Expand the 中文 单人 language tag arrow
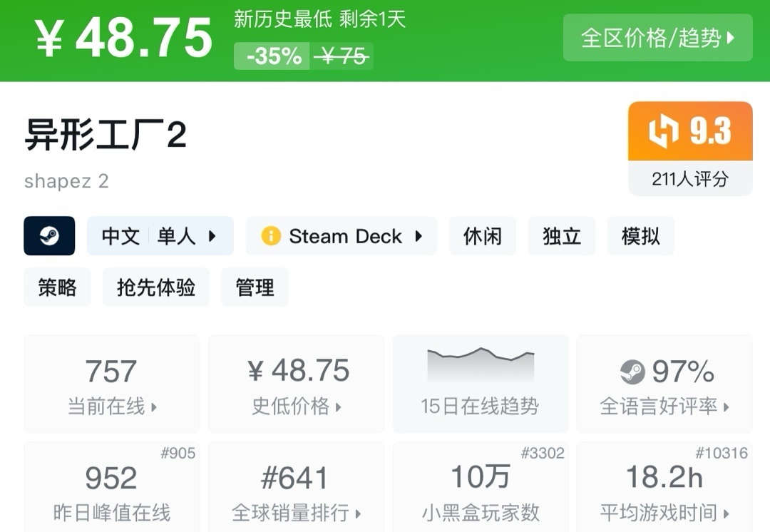This screenshot has height=532, width=770. (x=212, y=236)
